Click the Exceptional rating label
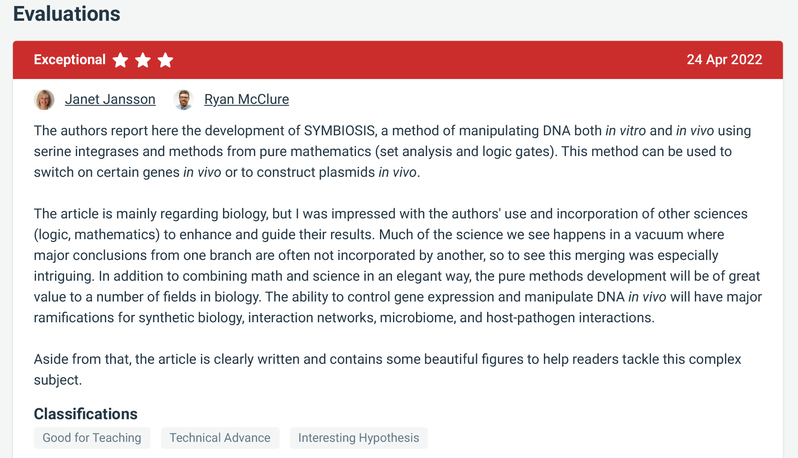This screenshot has width=798, height=458. [70, 60]
